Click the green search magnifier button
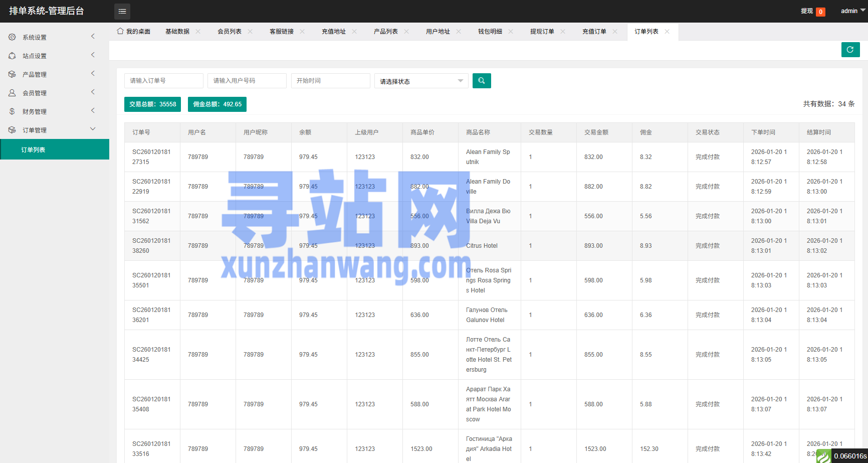Viewport: 868px width, 463px height. click(x=481, y=81)
